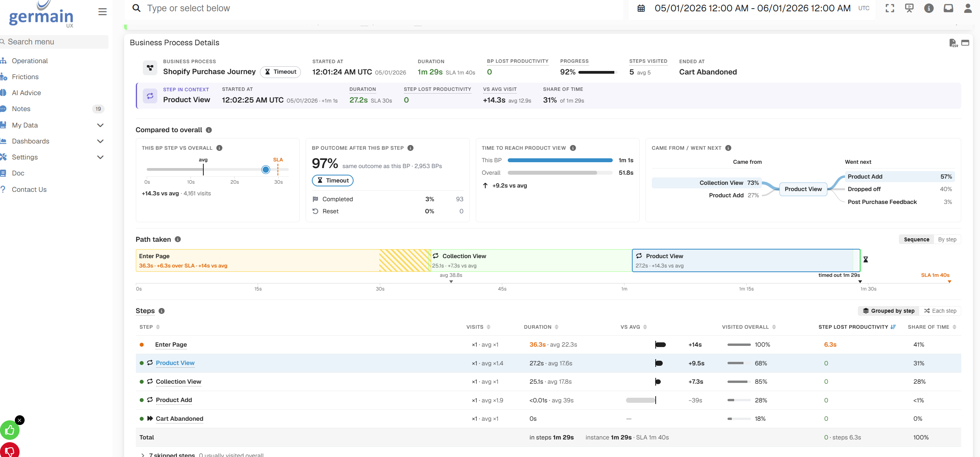Expand the Dashboards menu
Image resolution: width=980 pixels, height=457 pixels.
100,141
